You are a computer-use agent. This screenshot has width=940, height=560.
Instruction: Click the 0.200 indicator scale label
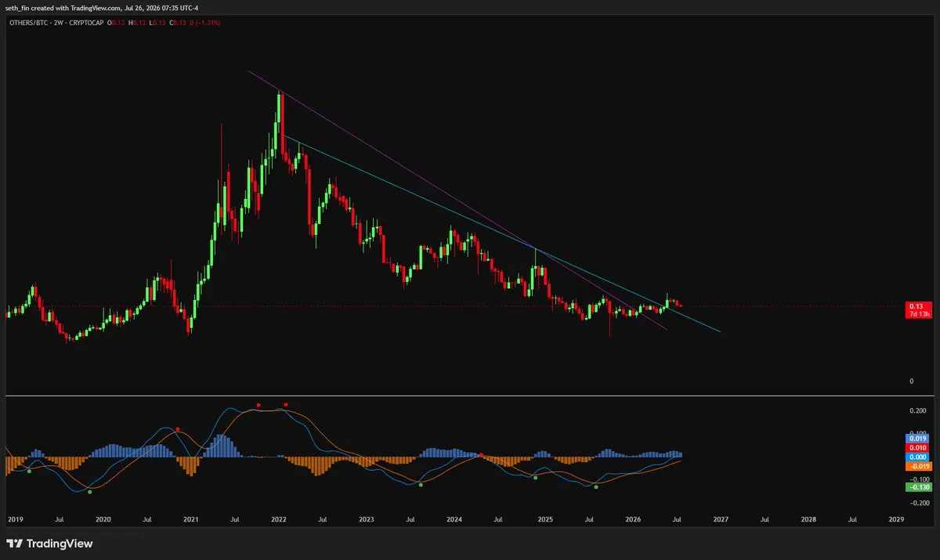coord(918,410)
